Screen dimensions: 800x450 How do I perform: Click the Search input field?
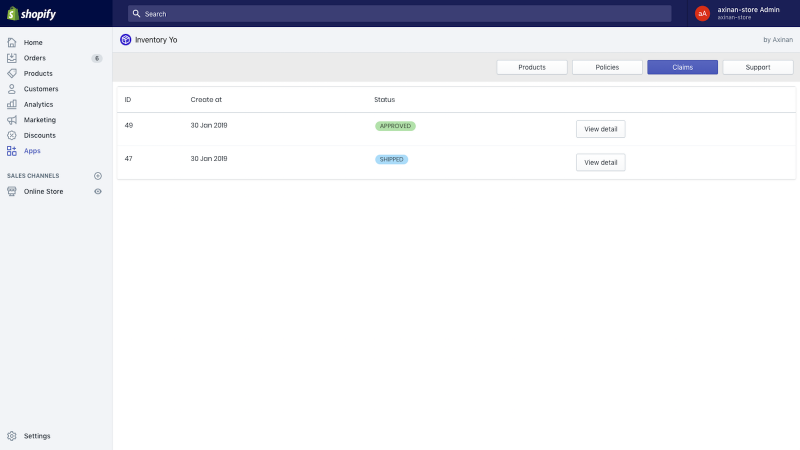tap(399, 14)
